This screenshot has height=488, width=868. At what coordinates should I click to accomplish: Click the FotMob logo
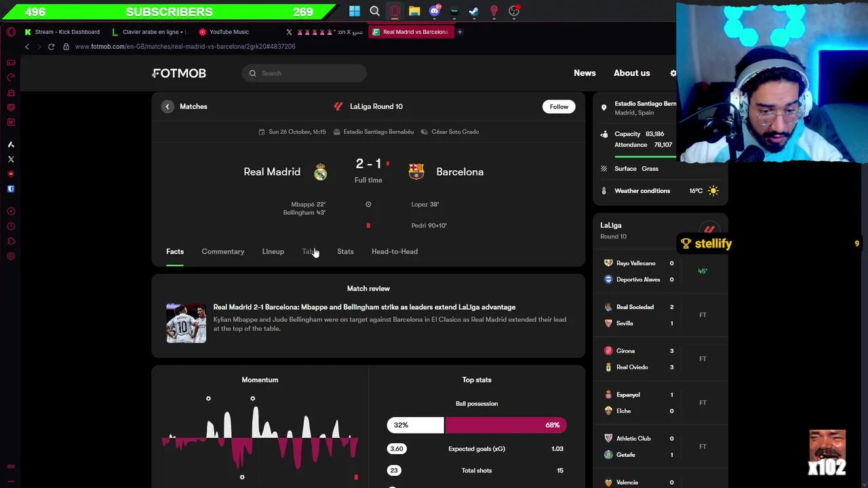pos(179,73)
